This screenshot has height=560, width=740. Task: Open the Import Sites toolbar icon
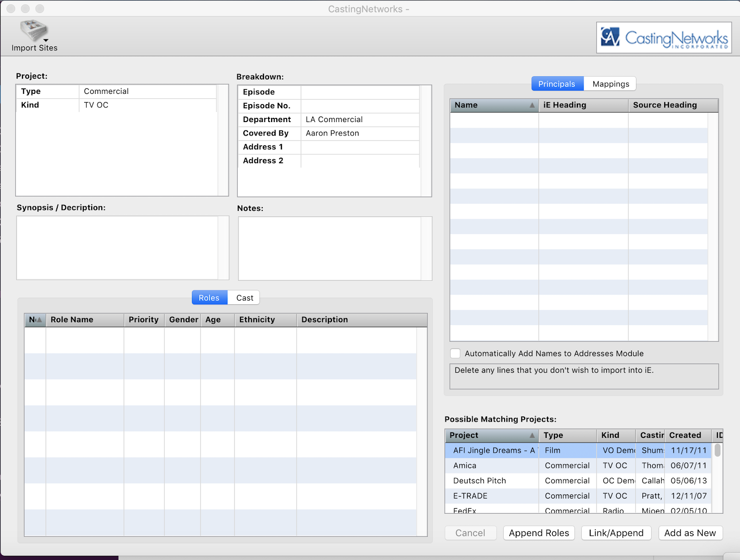coord(33,31)
